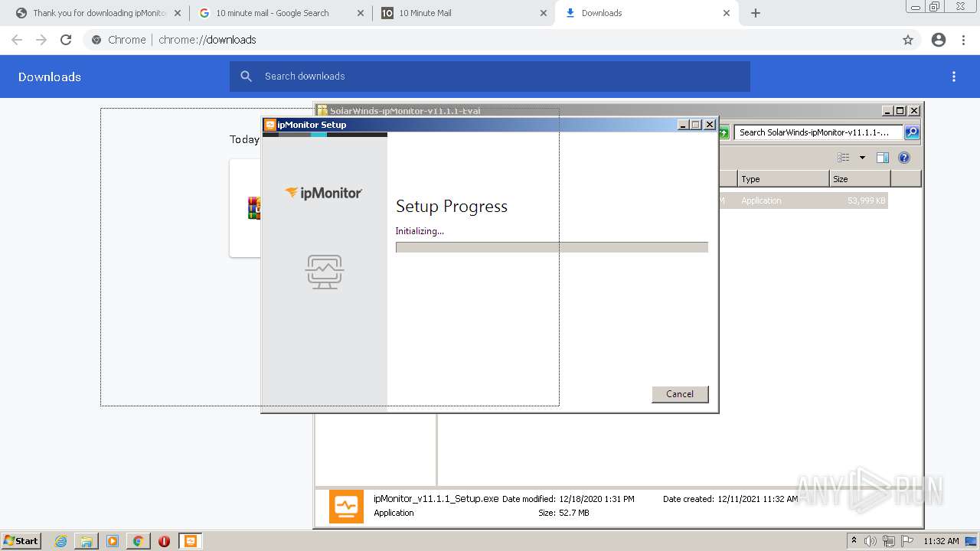Screen dimensions: 980x551
Task: Select the Application file row in Explorer
Action: click(x=802, y=201)
